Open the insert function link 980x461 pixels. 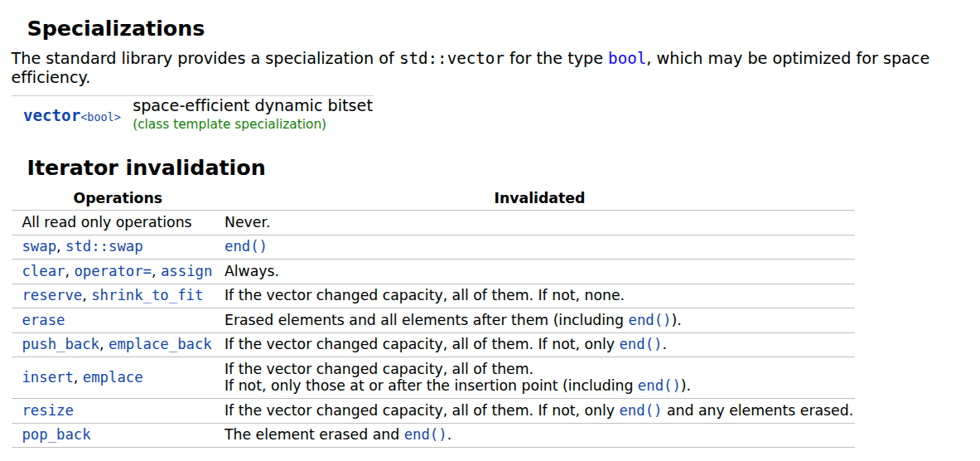(47, 377)
